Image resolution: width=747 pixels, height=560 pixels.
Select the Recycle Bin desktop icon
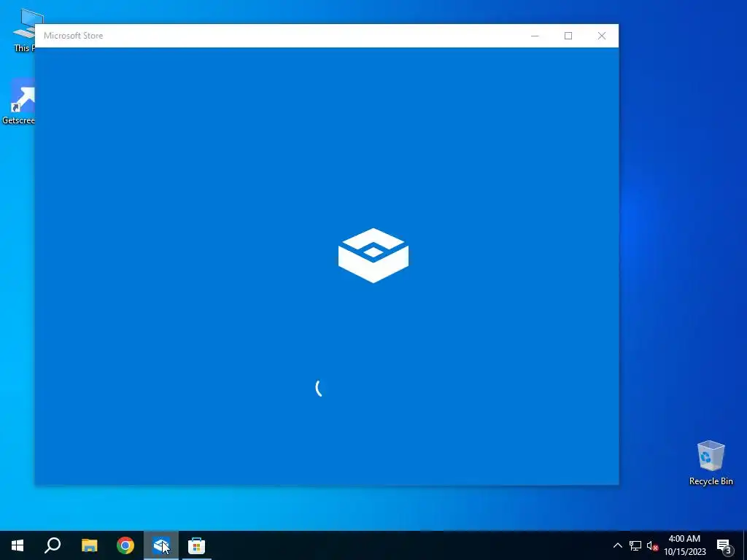point(711,463)
